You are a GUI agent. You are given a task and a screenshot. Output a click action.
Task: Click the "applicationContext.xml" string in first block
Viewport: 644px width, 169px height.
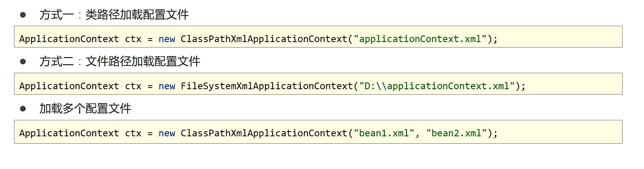point(420,39)
